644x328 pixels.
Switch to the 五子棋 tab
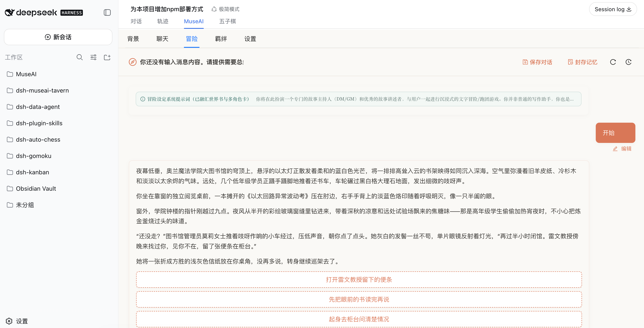tap(227, 22)
